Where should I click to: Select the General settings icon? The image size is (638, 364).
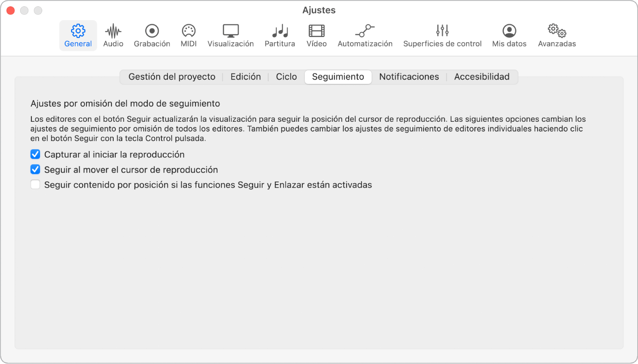pos(77,34)
